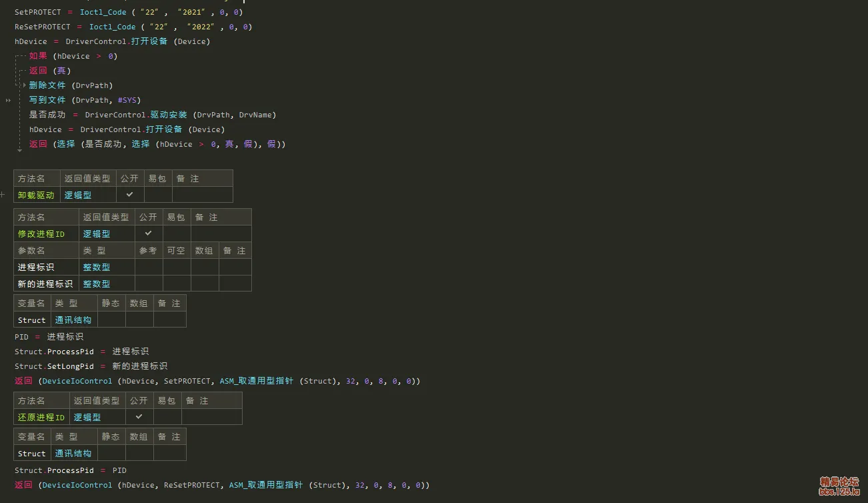Viewport: 868px width, 503px height.
Task: Expand the plus sign beside 卸载驱动 method
Action: [x=3, y=195]
